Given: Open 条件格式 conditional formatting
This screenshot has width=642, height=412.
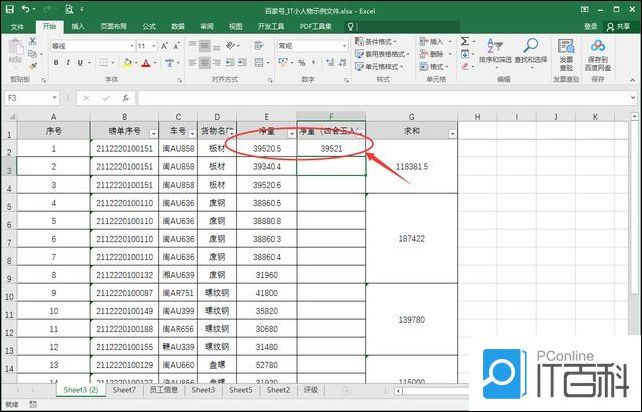Looking at the screenshot, I should point(376,41).
